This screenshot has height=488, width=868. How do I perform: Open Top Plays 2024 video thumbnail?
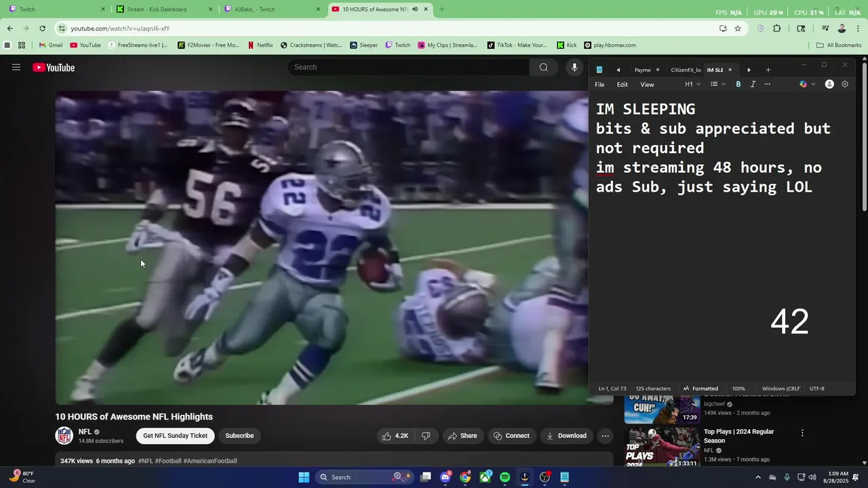662,447
